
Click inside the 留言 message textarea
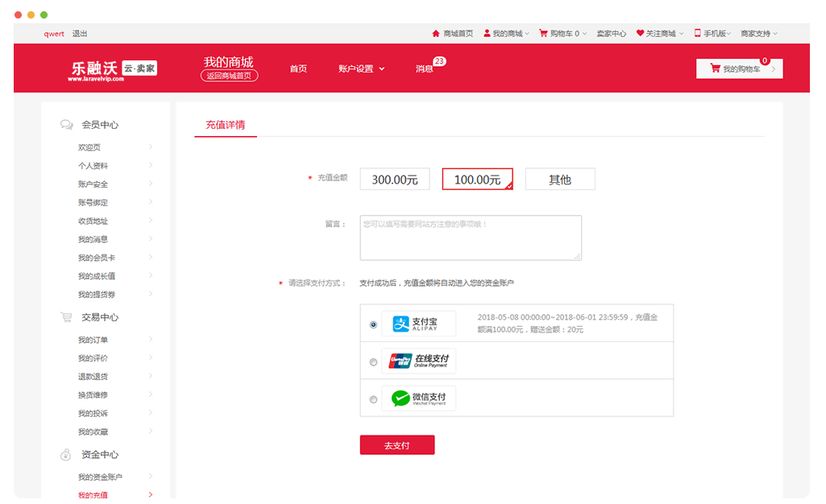tap(471, 238)
